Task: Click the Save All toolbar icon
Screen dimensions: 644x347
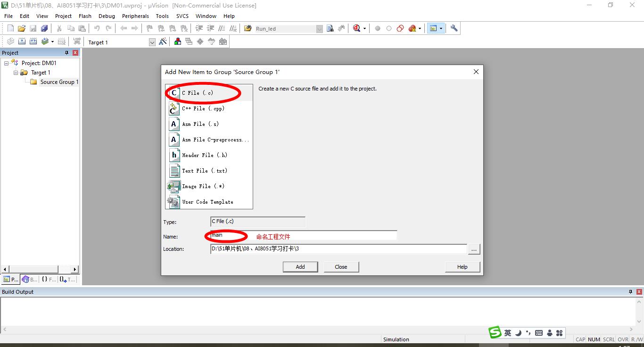Action: coord(44,28)
